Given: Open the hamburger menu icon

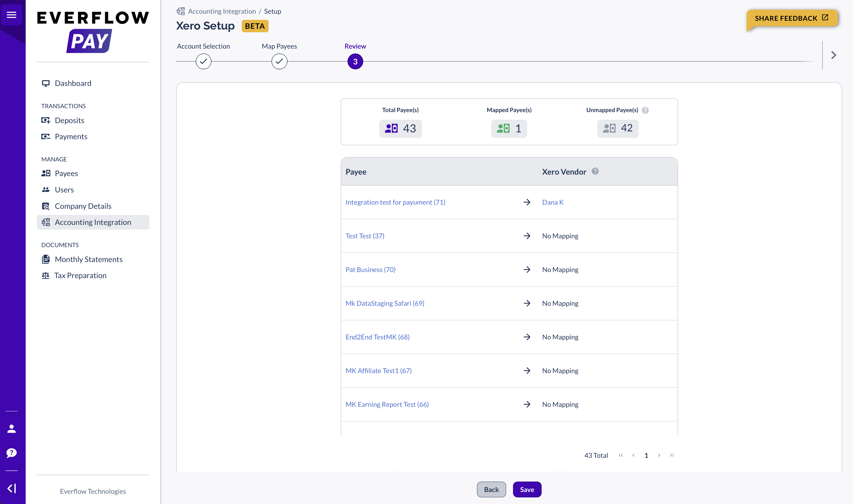Looking at the screenshot, I should [11, 15].
